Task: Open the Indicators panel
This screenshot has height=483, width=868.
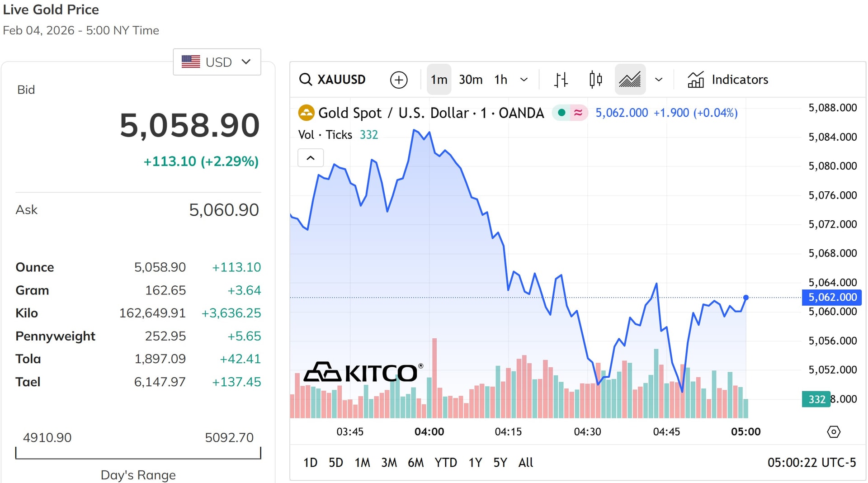Action: tap(727, 80)
